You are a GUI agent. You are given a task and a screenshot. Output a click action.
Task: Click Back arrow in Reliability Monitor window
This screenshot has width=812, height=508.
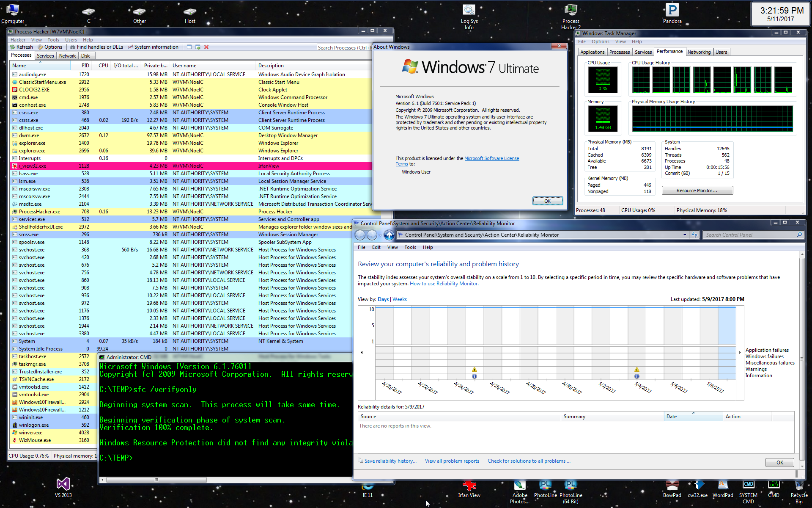[360, 235]
